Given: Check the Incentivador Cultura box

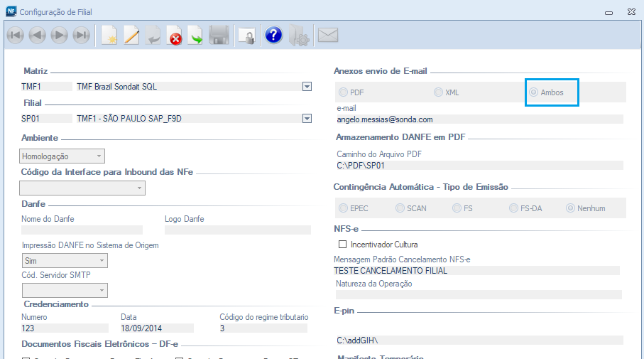Looking at the screenshot, I should pyautogui.click(x=342, y=245).
